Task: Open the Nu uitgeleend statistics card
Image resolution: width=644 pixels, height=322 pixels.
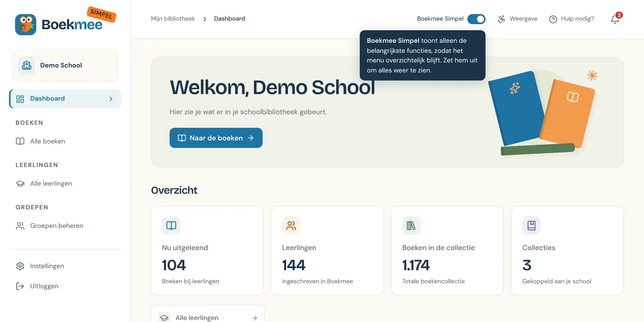Action: click(x=207, y=251)
